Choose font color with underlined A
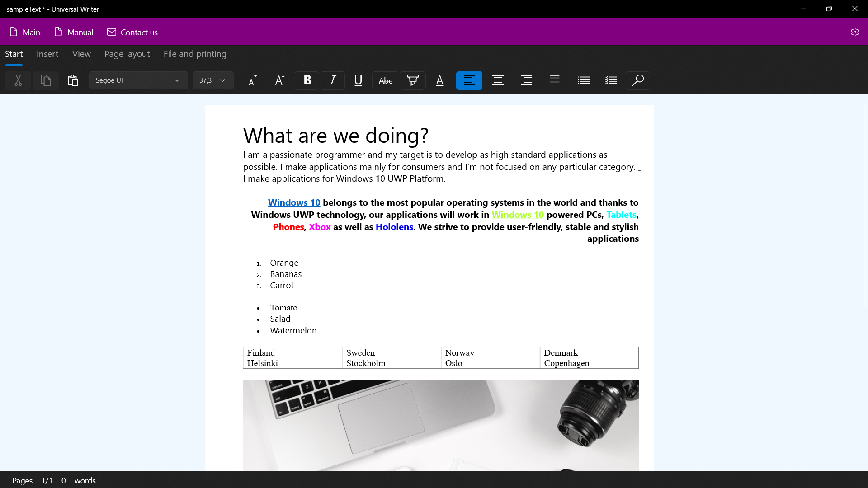 pyautogui.click(x=439, y=80)
